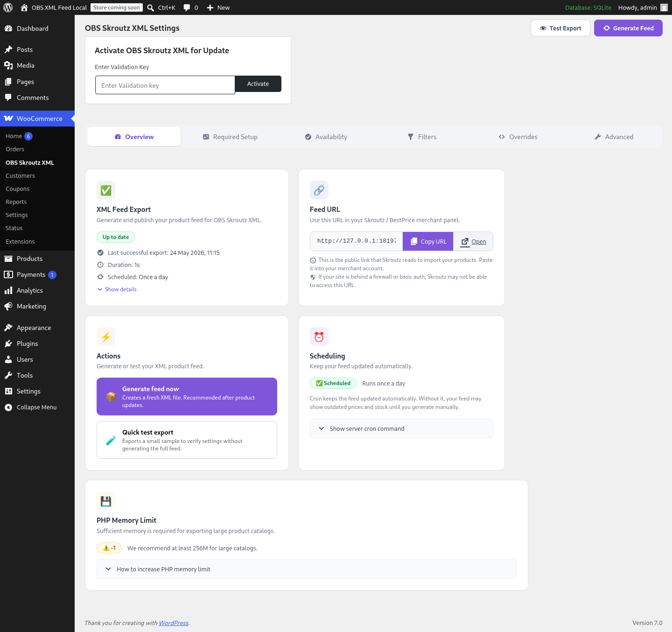Click the admin user avatar
This screenshot has height=632, width=672.
click(x=664, y=7)
